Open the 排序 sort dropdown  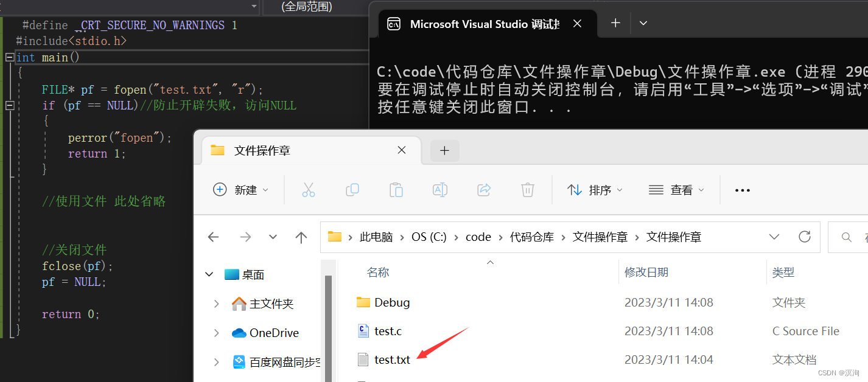595,190
